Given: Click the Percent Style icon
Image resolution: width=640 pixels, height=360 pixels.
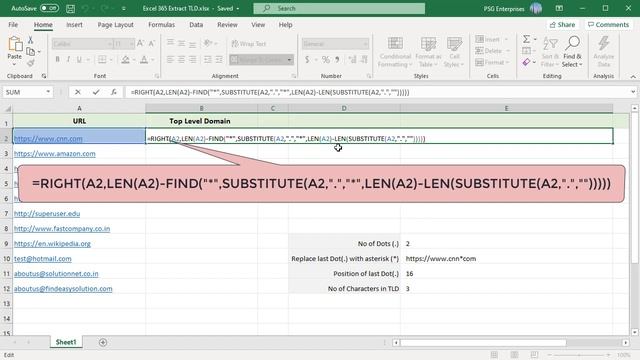Looking at the screenshot, I should click(325, 60).
